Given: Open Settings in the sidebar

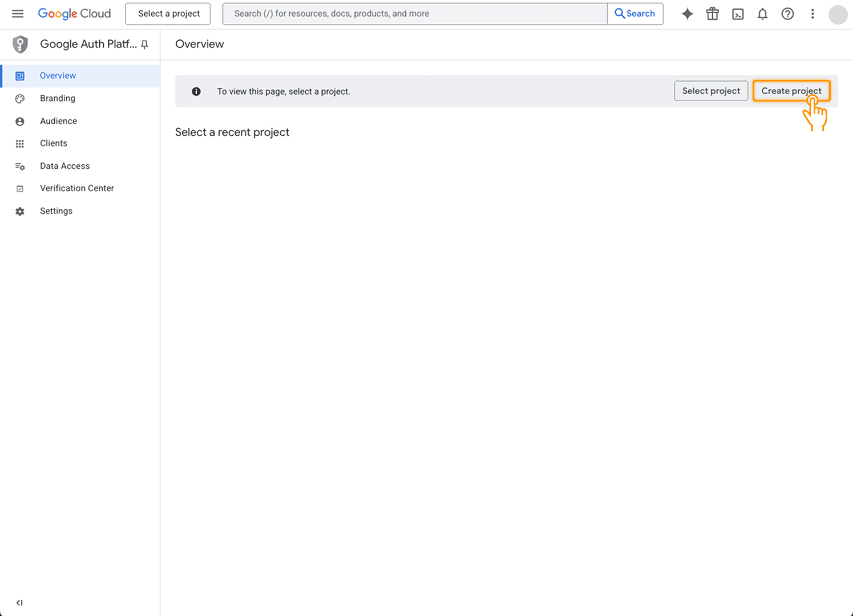Looking at the screenshot, I should click(x=80, y=211).
